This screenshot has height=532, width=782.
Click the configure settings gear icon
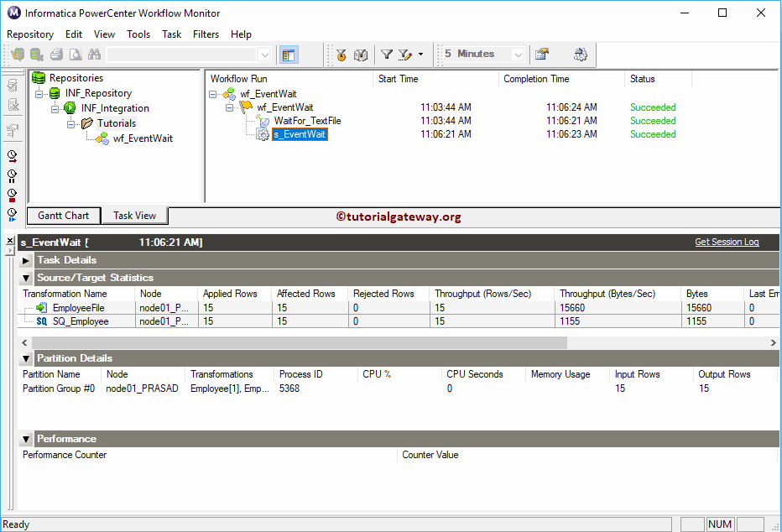pos(581,55)
